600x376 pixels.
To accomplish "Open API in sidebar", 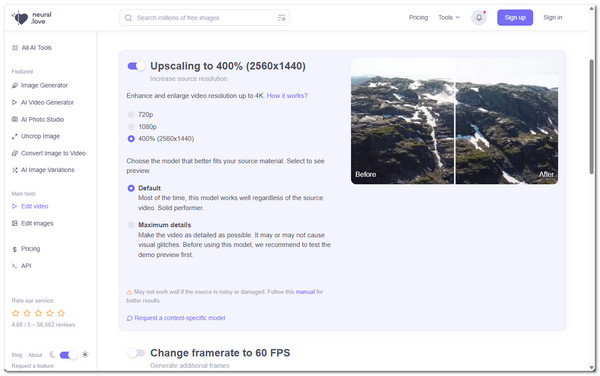I will point(26,266).
